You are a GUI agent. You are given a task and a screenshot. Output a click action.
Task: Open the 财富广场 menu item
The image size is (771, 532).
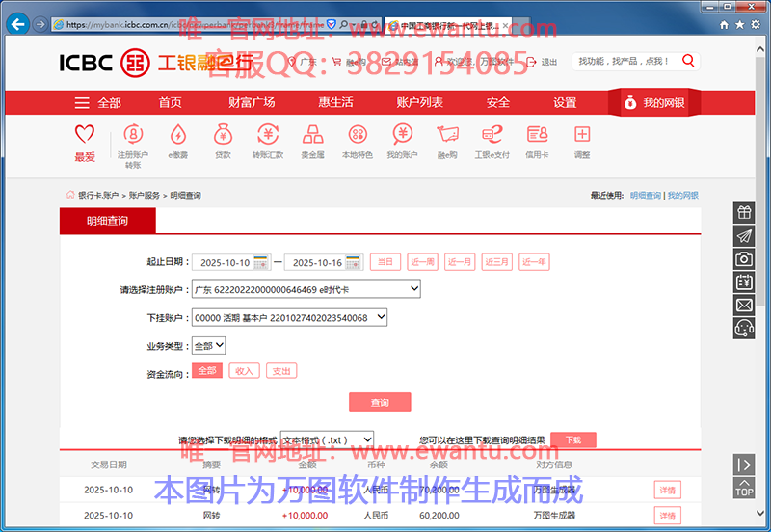click(x=252, y=102)
